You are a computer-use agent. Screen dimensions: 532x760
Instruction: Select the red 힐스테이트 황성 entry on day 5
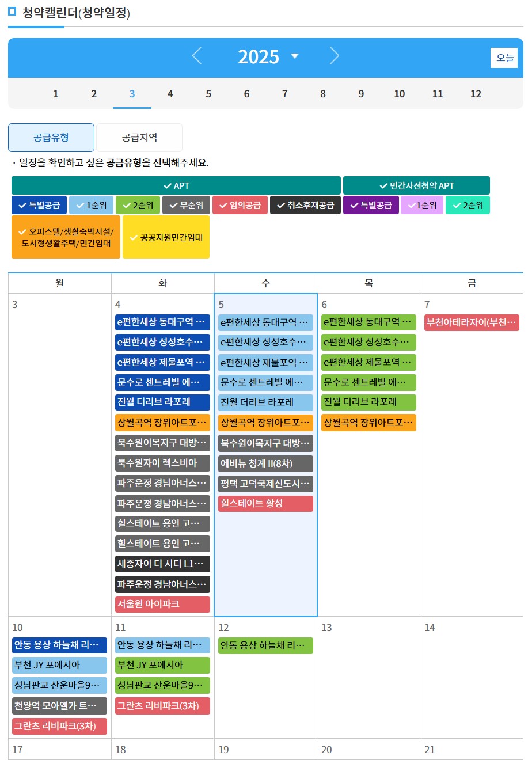(x=265, y=504)
